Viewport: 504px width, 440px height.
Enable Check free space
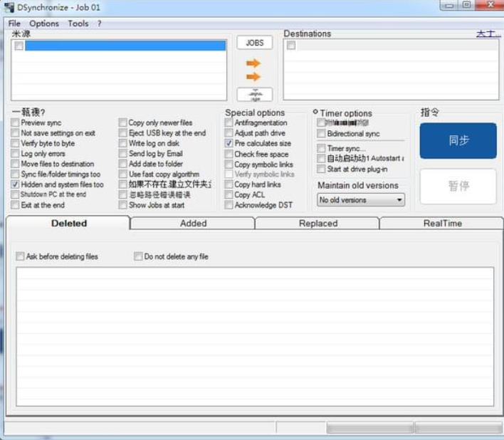point(229,154)
